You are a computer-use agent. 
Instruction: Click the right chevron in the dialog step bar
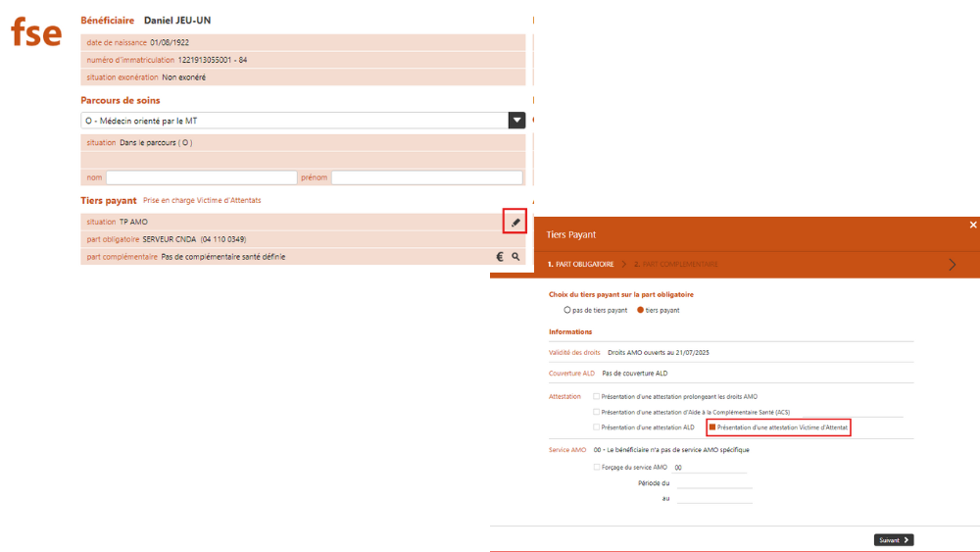[x=950, y=264]
